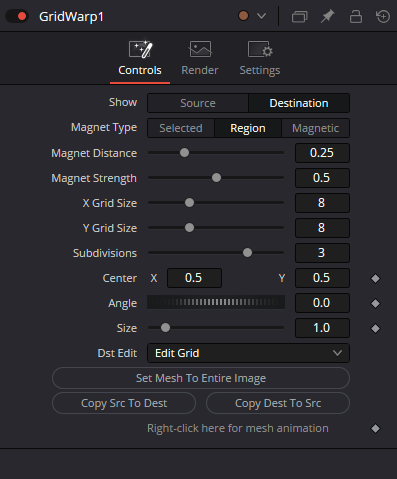The width and height of the screenshot is (397, 479).
Task: Click the Magnet Strength slider handle
Action: 216,178
